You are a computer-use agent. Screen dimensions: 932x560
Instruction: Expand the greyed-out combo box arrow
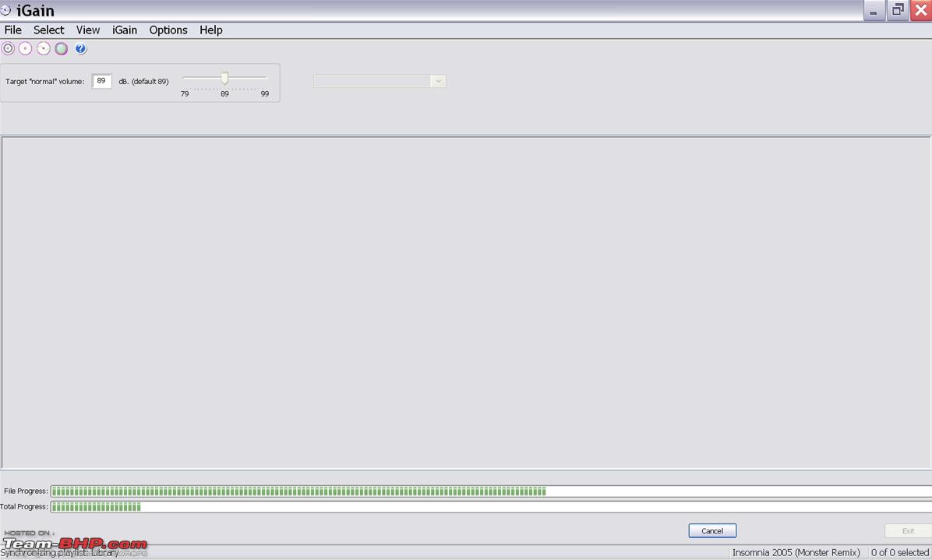click(438, 81)
